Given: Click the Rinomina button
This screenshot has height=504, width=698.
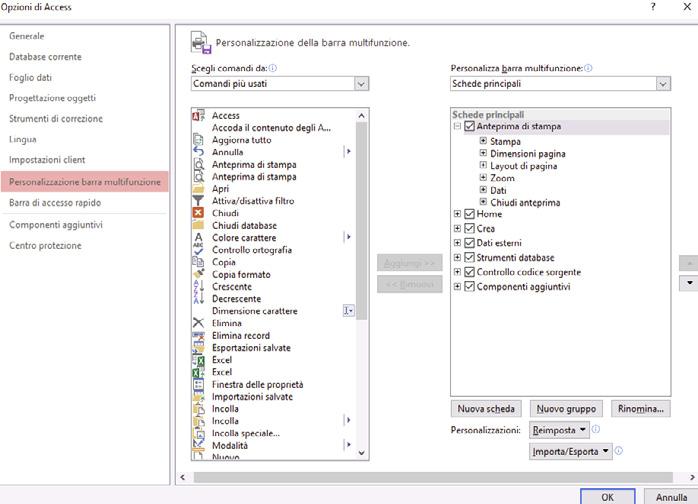Looking at the screenshot, I should tap(641, 409).
